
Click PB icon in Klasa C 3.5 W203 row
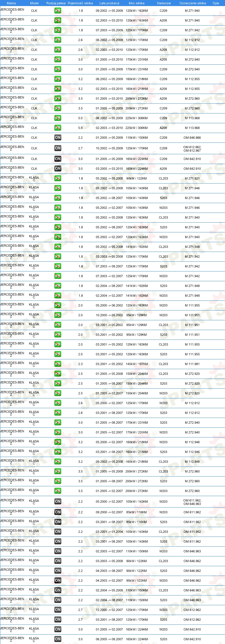point(58,491)
